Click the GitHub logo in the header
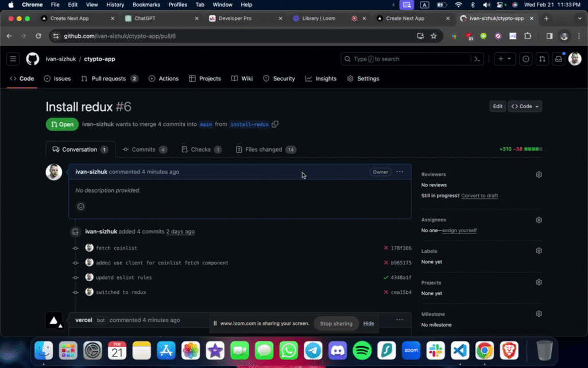588x368 pixels. [x=32, y=59]
